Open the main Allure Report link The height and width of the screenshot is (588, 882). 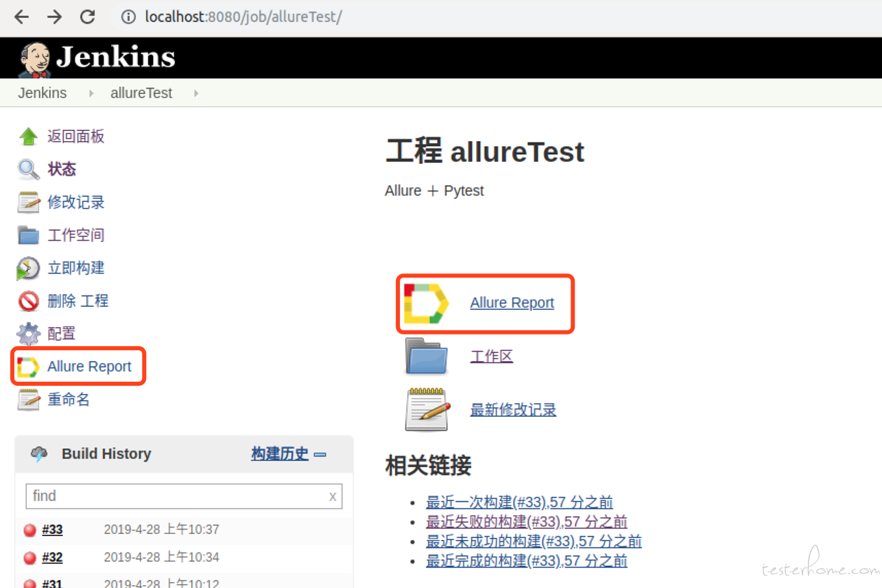pyautogui.click(x=512, y=303)
